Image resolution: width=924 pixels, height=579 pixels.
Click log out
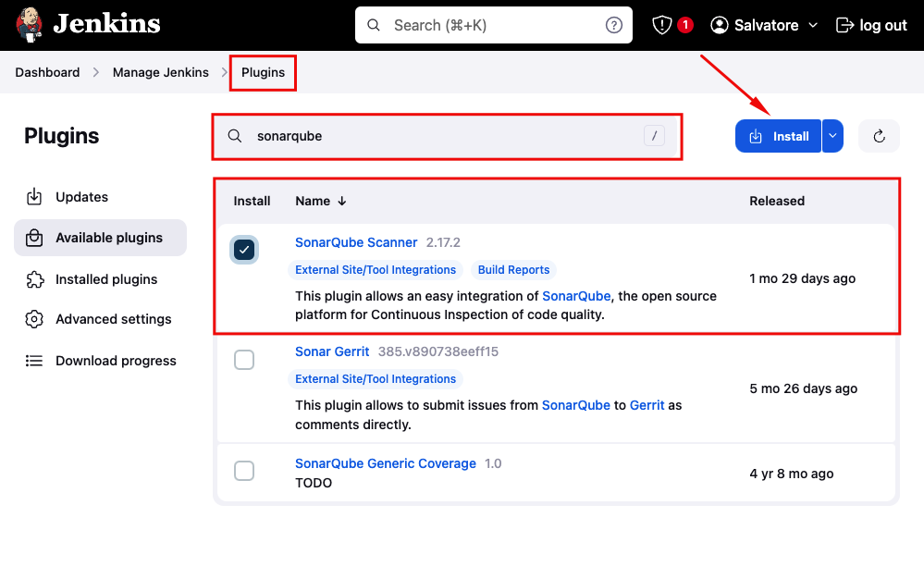[x=871, y=25]
